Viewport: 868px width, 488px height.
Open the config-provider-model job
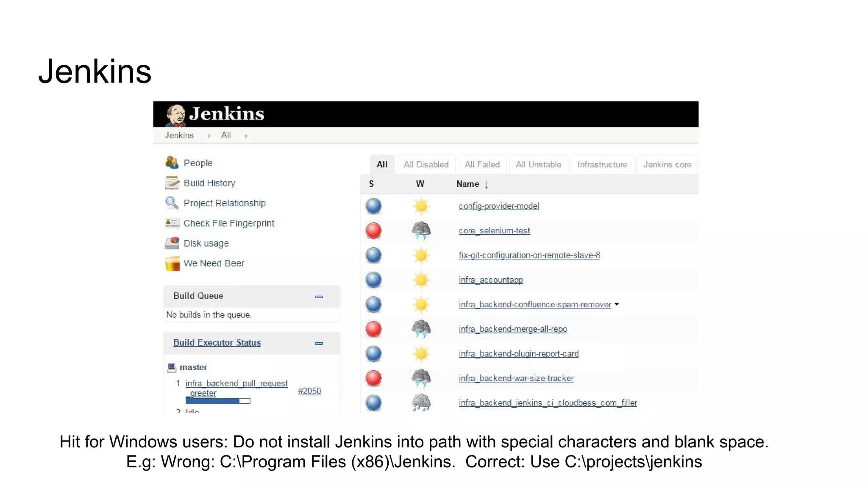coord(499,206)
